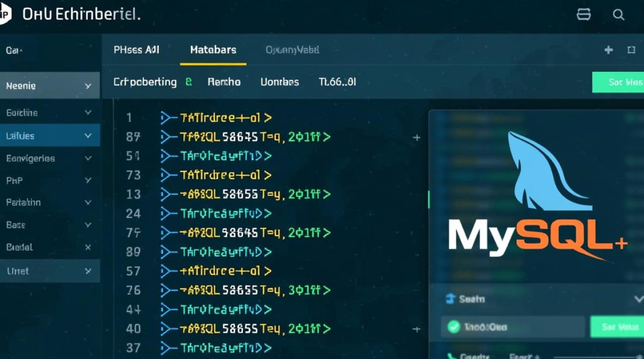The height and width of the screenshot is (359, 644).
Task: Click the panel layout icon in top right corner
Action: (x=631, y=50)
